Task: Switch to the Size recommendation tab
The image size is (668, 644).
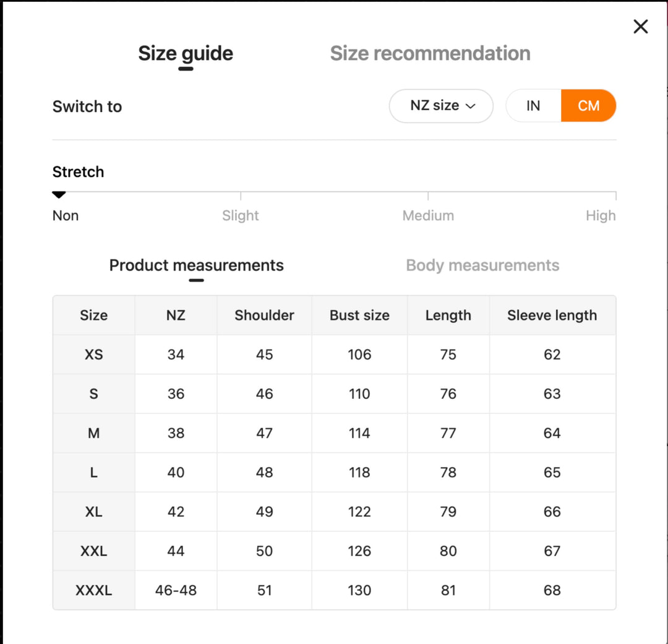Action: tap(430, 53)
